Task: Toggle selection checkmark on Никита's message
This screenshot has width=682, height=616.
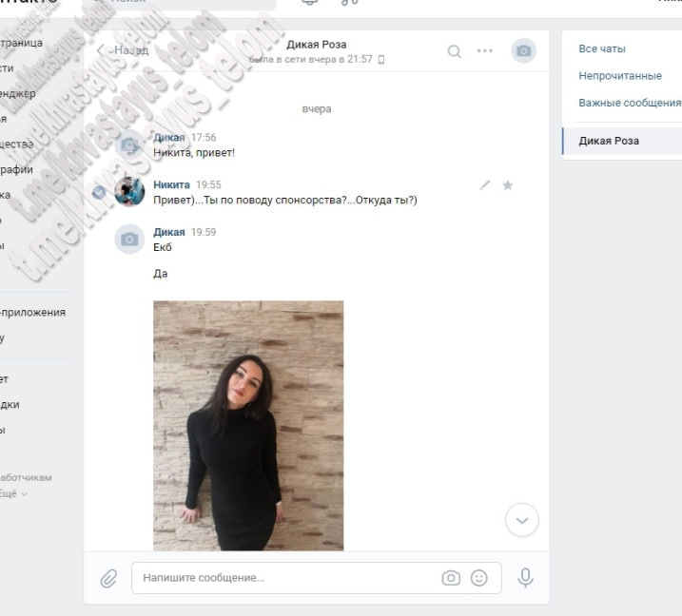Action: [99, 192]
